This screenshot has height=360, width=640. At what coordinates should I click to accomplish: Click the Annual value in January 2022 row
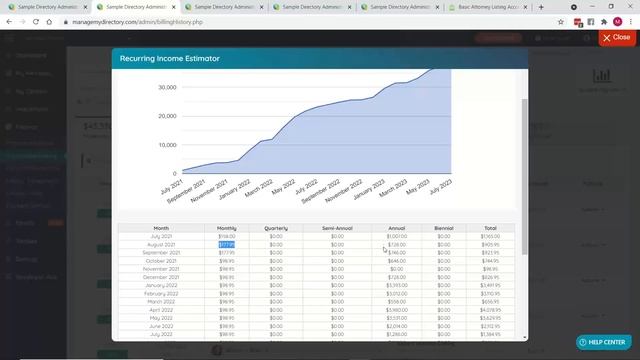(396, 285)
